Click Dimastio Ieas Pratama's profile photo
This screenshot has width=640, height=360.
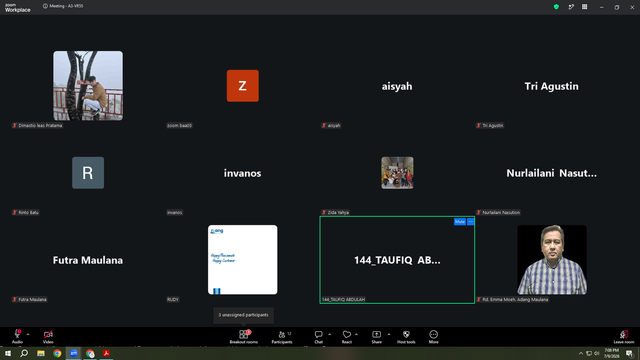tap(88, 86)
